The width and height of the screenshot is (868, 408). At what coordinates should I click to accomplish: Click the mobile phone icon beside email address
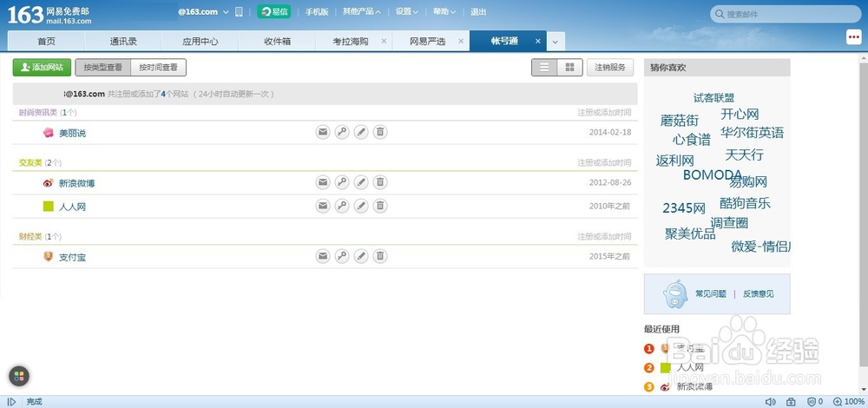(x=240, y=11)
